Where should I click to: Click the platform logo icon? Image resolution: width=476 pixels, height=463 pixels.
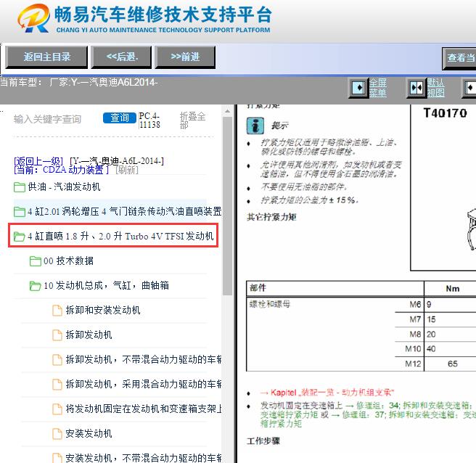[33, 18]
